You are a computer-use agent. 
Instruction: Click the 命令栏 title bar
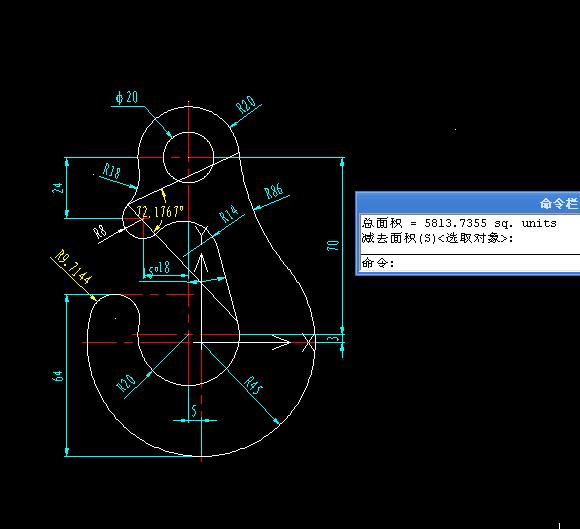tap(468, 203)
